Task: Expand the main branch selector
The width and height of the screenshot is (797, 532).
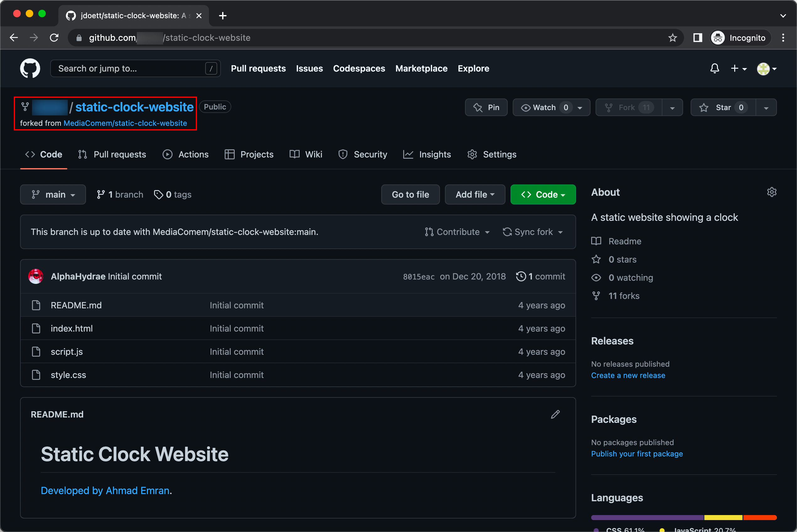Action: [x=53, y=194]
